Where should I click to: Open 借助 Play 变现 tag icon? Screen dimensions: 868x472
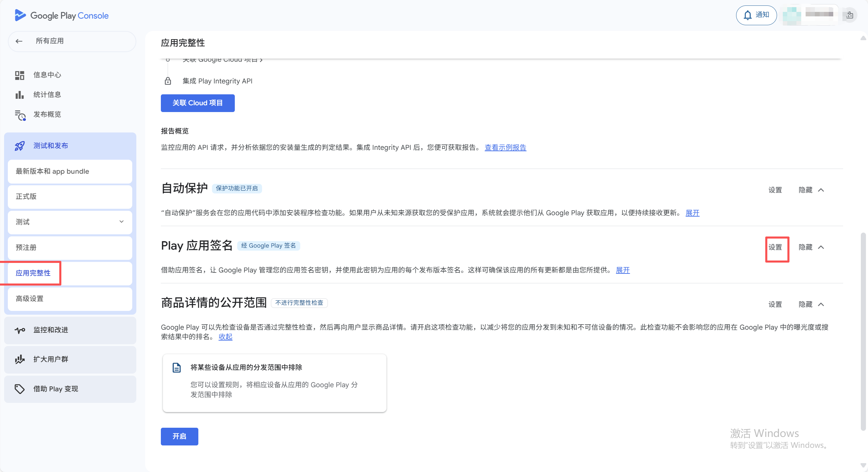click(x=20, y=389)
